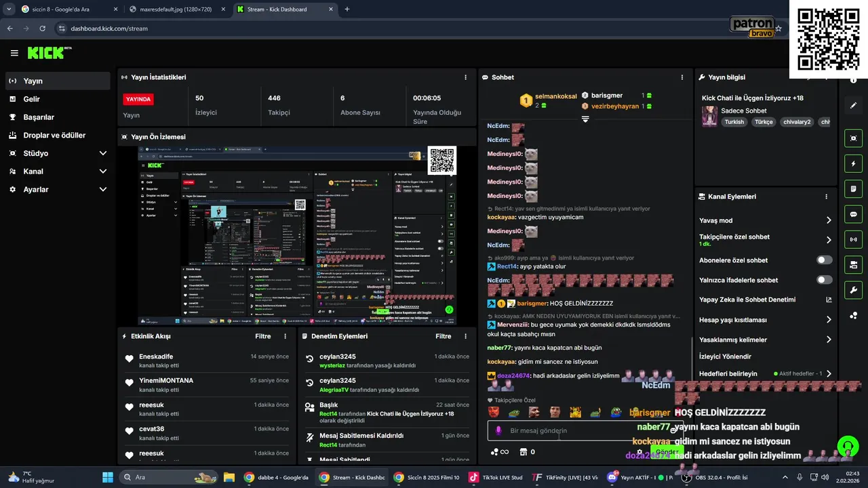Select Yayın in the left sidebar

(x=58, y=81)
